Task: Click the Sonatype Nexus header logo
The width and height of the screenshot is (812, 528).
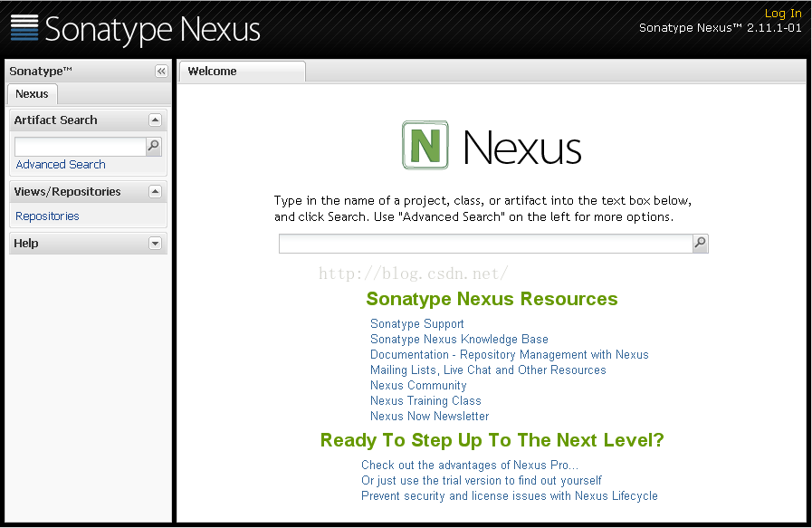Action: click(135, 28)
